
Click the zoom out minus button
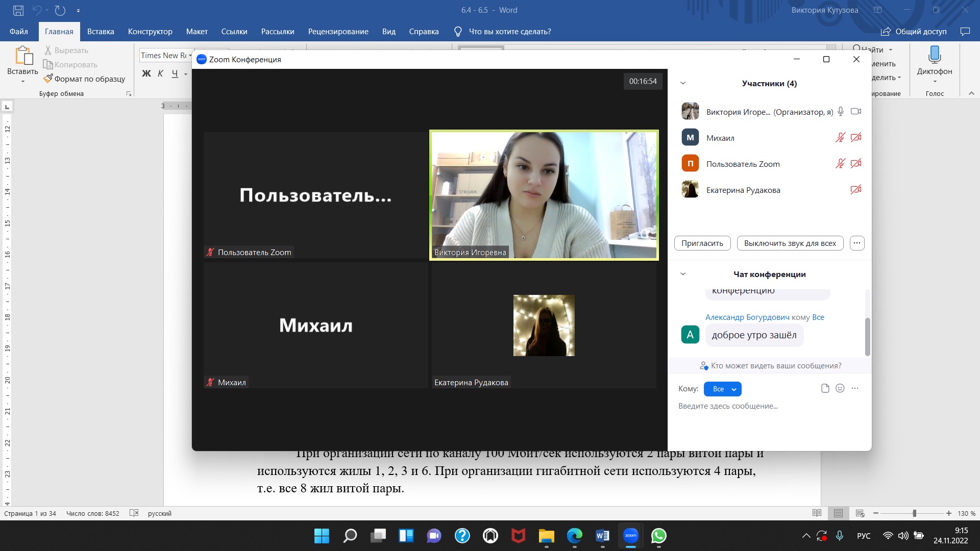pyautogui.click(x=876, y=513)
